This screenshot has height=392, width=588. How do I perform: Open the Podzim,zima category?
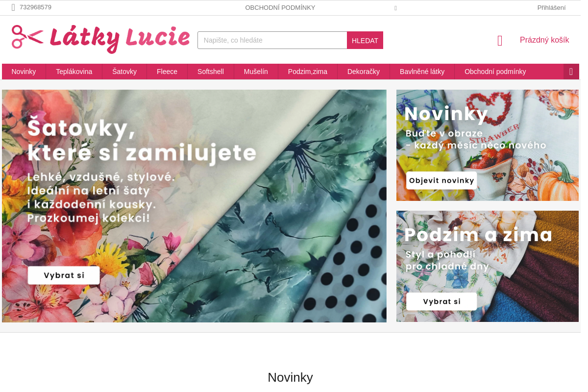(x=308, y=72)
